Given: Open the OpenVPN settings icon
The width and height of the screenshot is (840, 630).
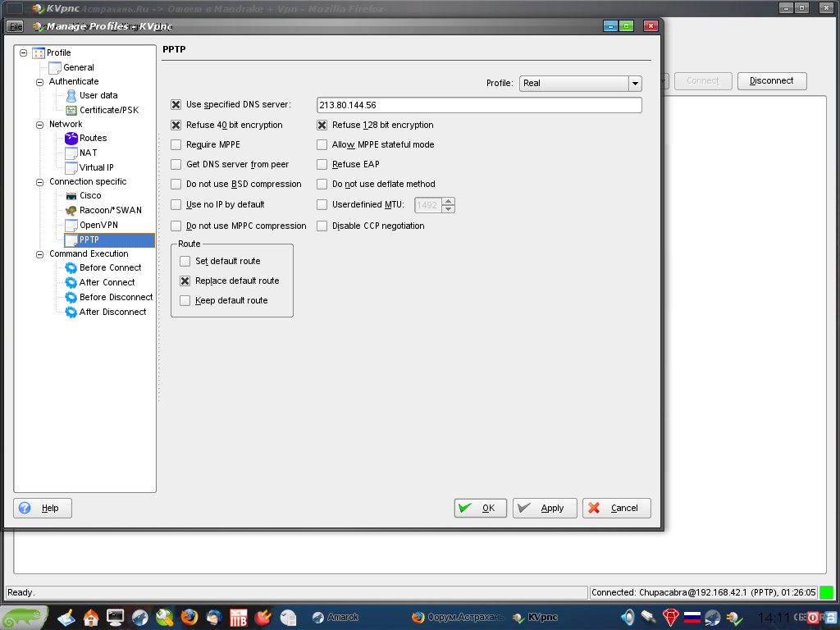Looking at the screenshot, I should [x=71, y=225].
